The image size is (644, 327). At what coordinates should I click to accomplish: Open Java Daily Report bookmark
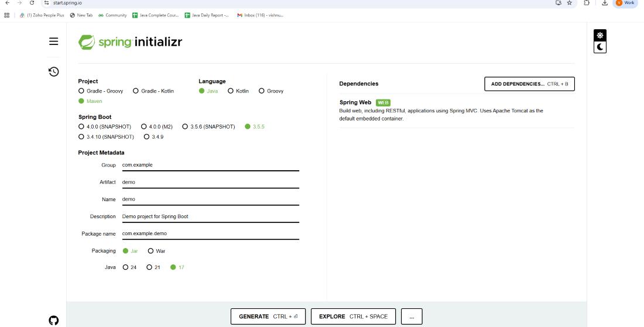point(207,15)
